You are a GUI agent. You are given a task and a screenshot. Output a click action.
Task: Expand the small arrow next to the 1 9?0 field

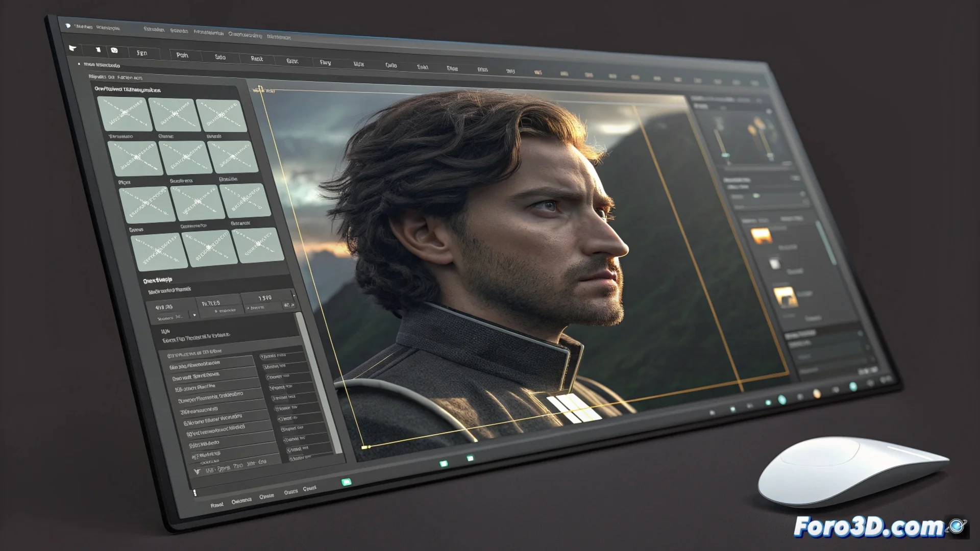(293, 295)
